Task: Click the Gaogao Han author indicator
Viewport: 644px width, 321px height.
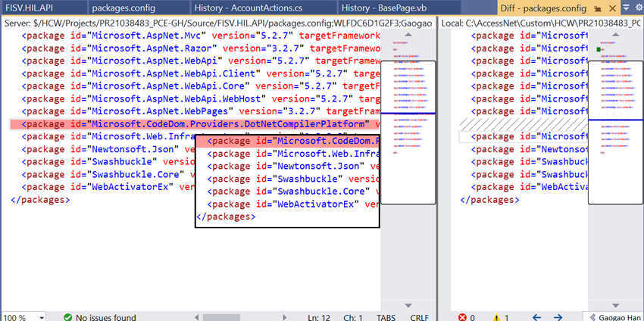Action: [615, 317]
